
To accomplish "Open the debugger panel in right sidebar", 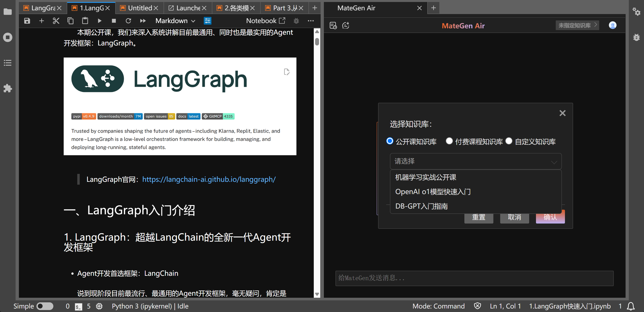I will click(x=636, y=37).
